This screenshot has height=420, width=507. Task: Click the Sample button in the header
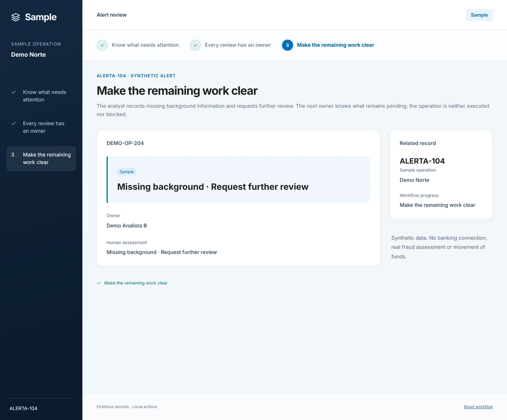pyautogui.click(x=479, y=15)
